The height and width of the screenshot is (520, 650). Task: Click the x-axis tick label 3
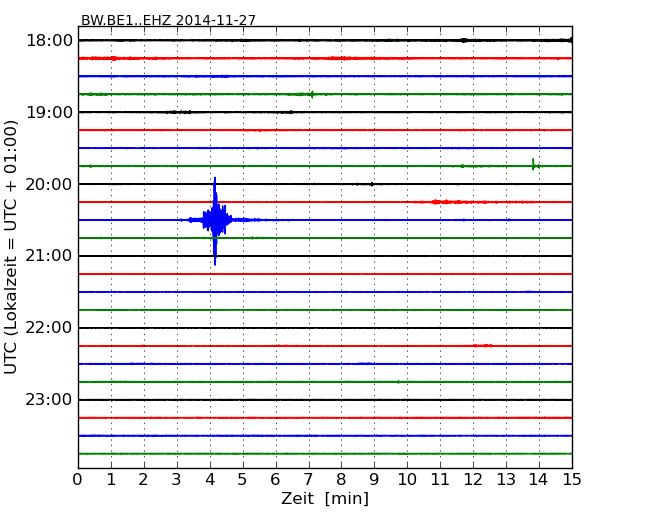[x=177, y=480]
